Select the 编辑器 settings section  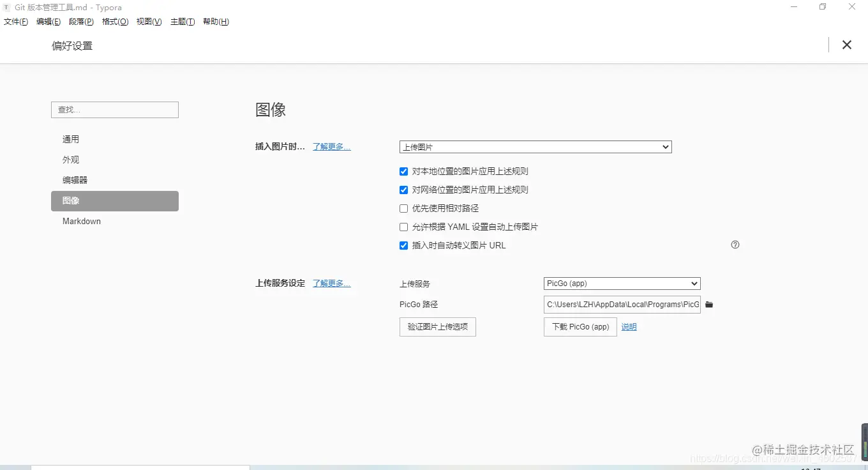[x=74, y=179]
